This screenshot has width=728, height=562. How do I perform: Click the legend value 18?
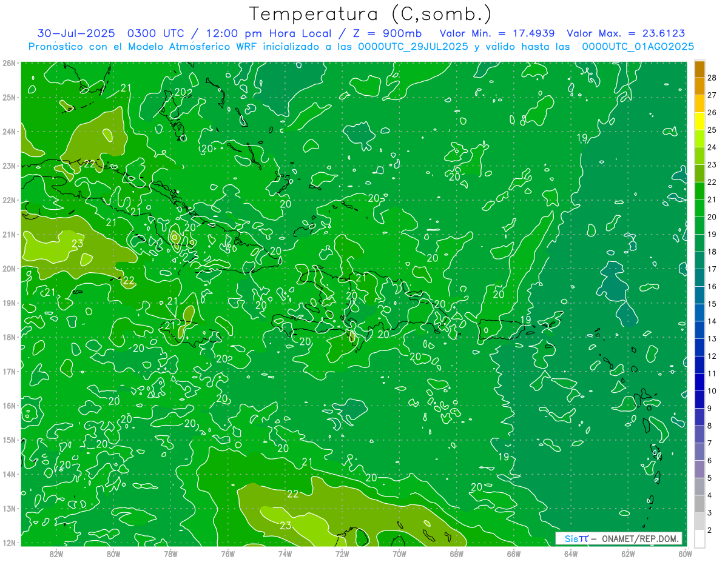(x=712, y=252)
